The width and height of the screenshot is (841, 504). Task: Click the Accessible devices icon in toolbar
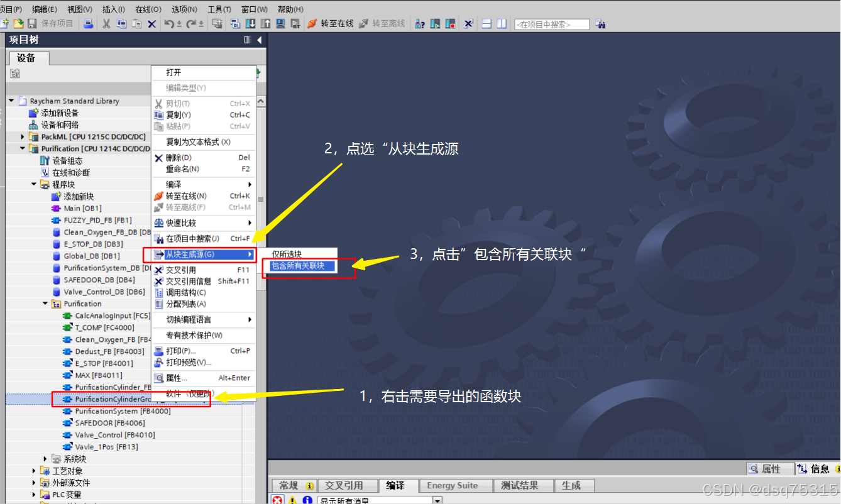(x=420, y=24)
